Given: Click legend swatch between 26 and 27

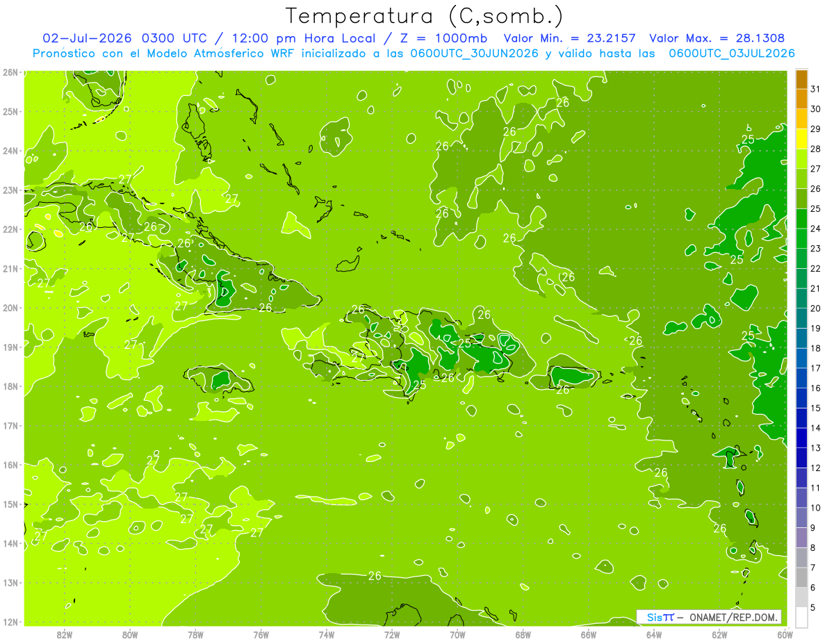Looking at the screenshot, I should (801, 179).
